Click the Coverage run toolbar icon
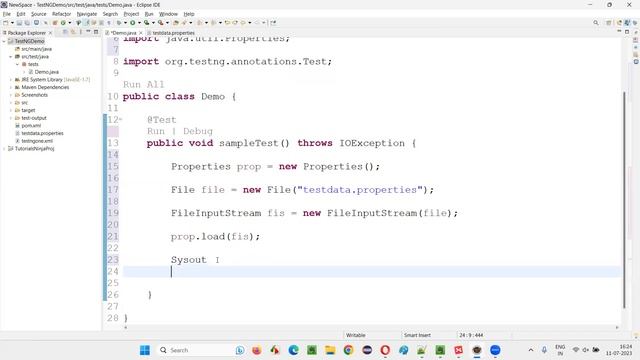The height and width of the screenshot is (360, 640). pyautogui.click(x=146, y=23)
